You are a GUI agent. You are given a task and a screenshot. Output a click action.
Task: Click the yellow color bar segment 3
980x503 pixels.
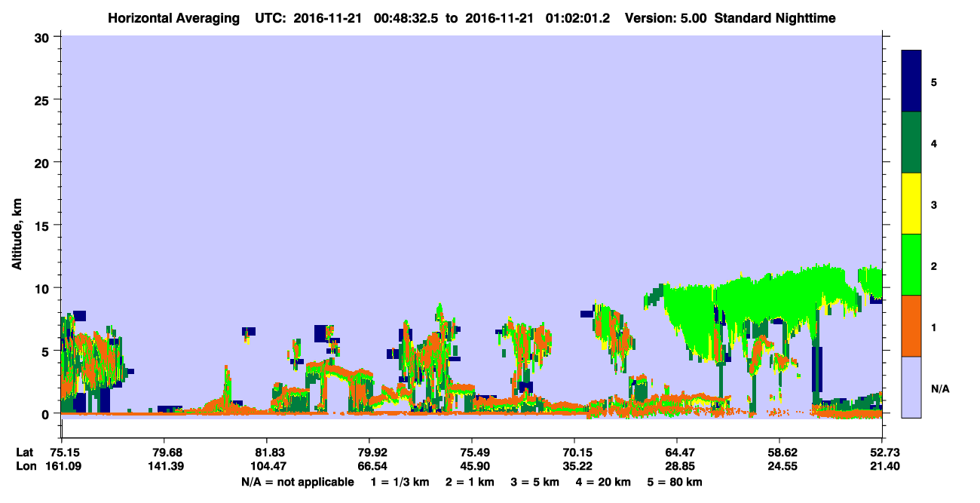point(911,204)
